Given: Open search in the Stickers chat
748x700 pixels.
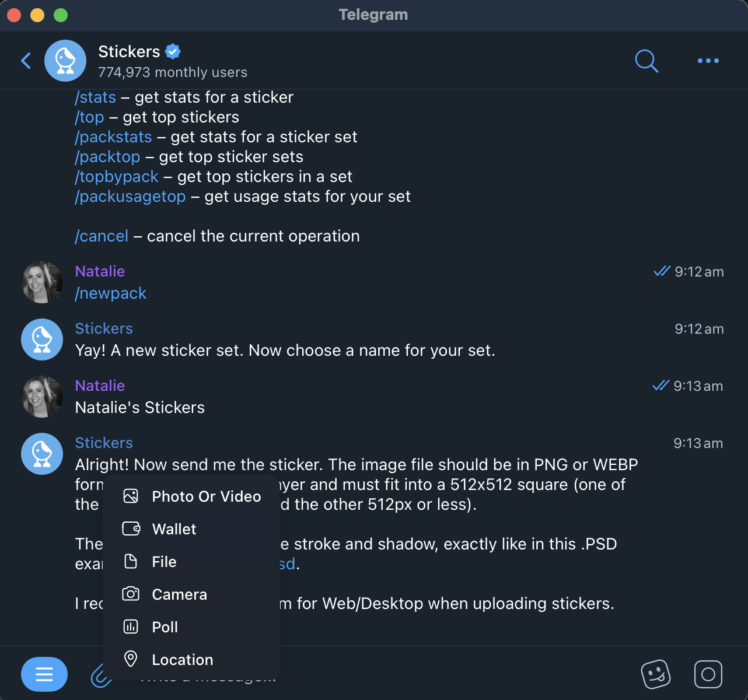Looking at the screenshot, I should (x=646, y=61).
